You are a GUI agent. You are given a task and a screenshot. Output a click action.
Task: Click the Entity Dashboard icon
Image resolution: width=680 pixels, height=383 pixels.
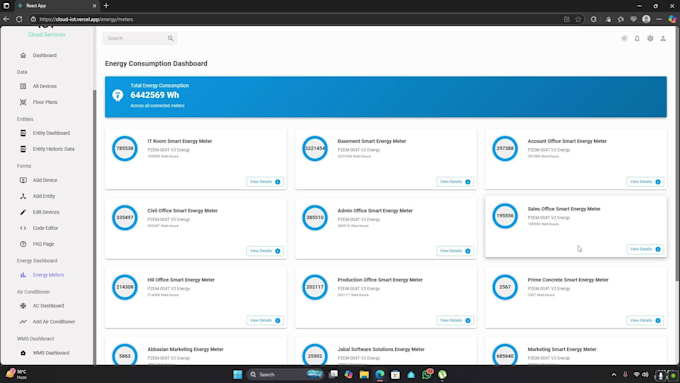pyautogui.click(x=23, y=133)
